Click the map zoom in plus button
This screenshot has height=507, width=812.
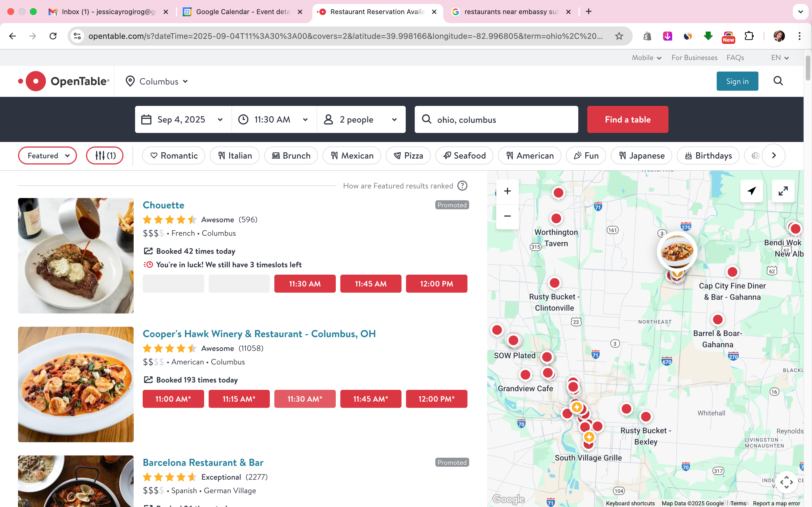507,191
